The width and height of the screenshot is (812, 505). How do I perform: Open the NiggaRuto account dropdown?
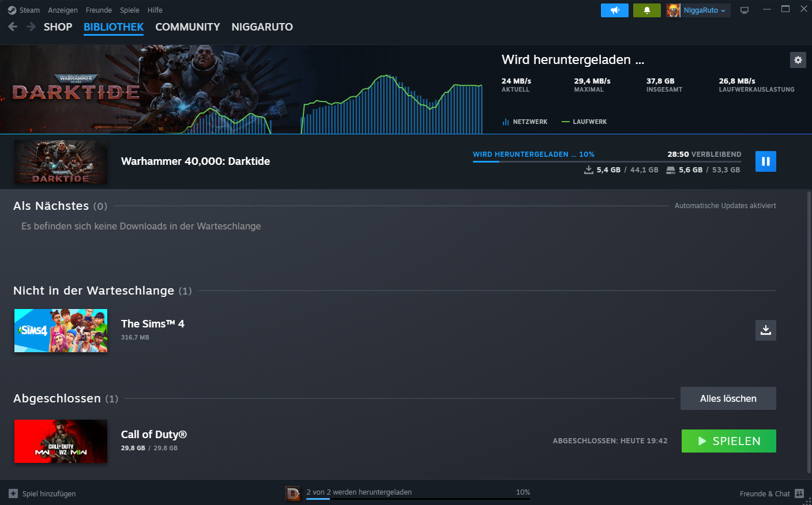[705, 10]
